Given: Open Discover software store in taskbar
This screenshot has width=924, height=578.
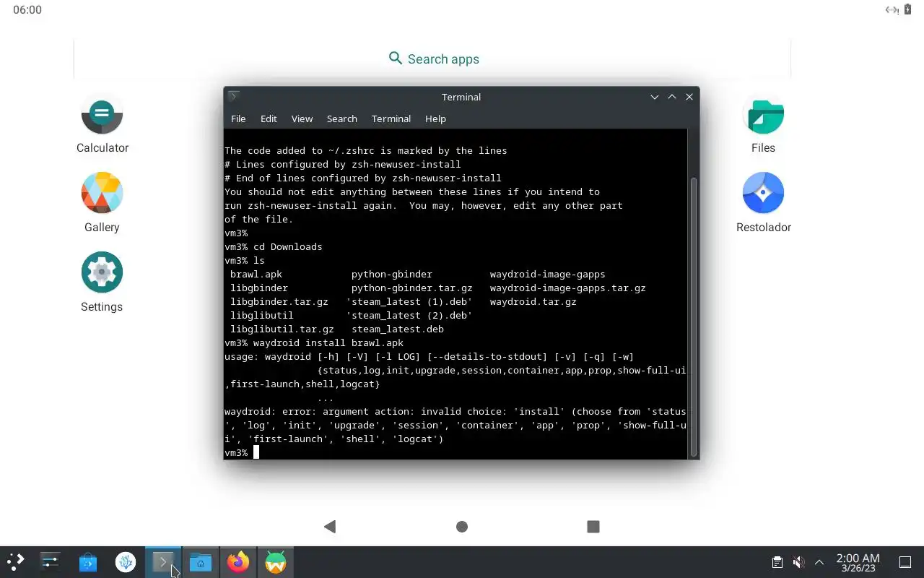Looking at the screenshot, I should [88, 562].
